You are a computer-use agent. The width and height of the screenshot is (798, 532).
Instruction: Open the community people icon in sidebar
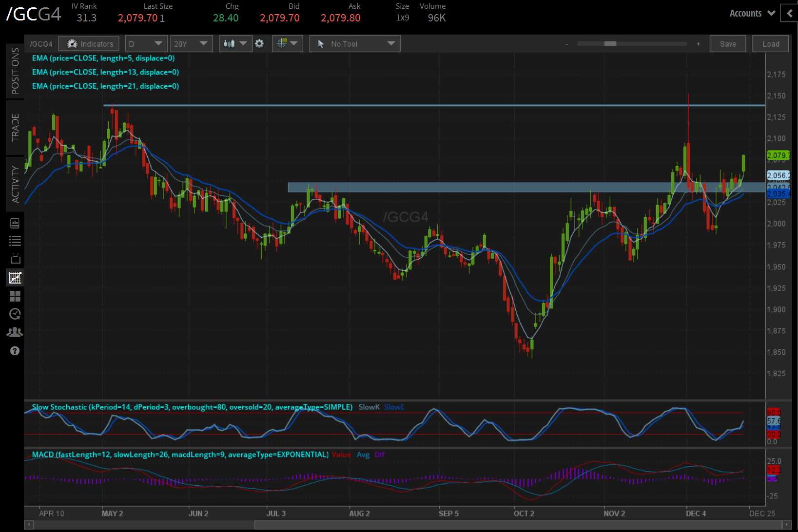tap(15, 332)
